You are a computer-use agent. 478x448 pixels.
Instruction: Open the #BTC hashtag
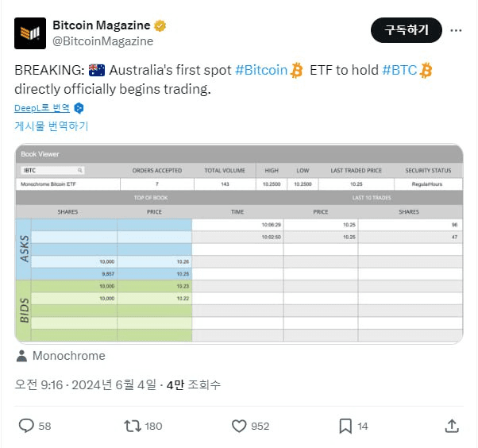[x=399, y=70]
